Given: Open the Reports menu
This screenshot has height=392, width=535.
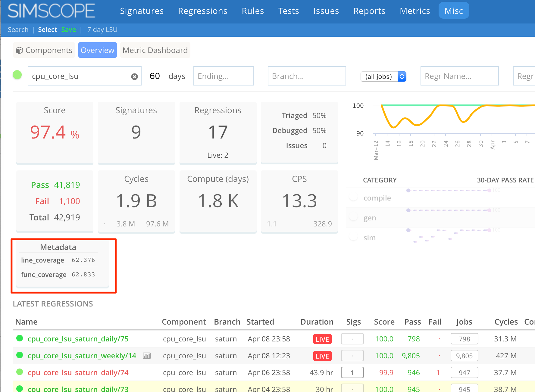Looking at the screenshot, I should tap(369, 11).
